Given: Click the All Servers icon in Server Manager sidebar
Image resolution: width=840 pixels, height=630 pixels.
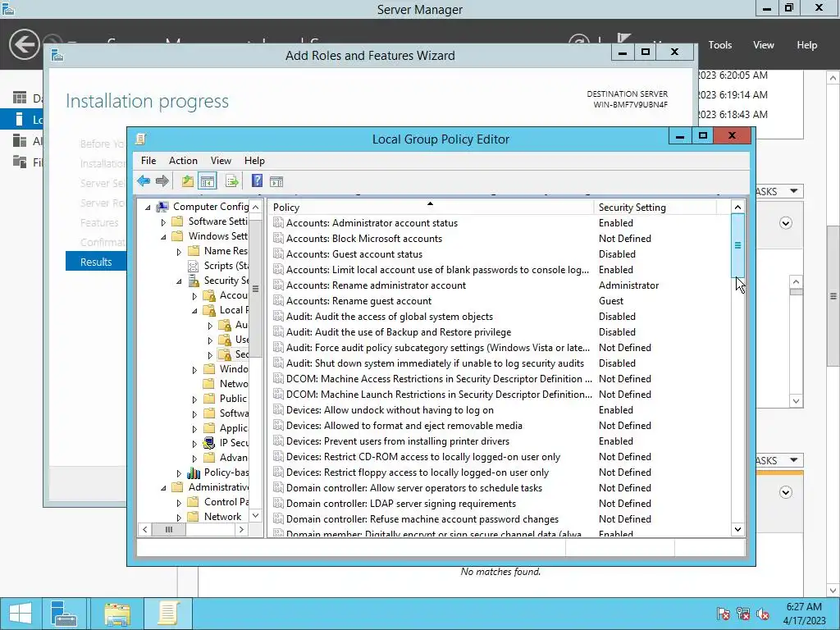Looking at the screenshot, I should point(20,140).
